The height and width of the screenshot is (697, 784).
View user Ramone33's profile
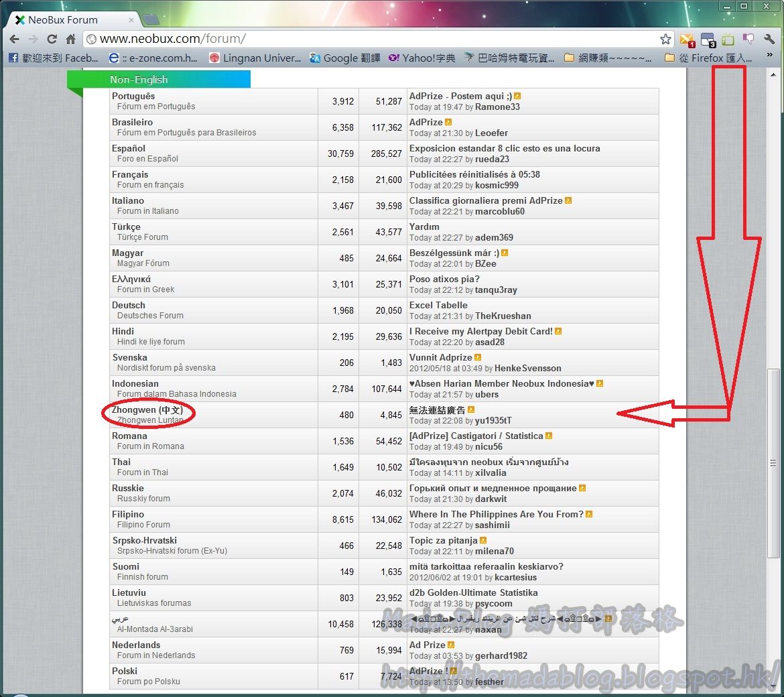pyautogui.click(x=497, y=107)
